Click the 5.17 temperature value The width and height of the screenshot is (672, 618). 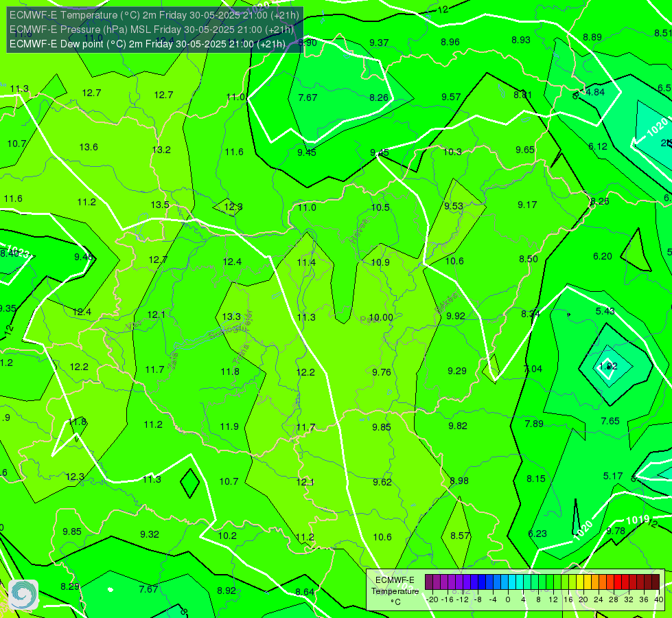[613, 476]
